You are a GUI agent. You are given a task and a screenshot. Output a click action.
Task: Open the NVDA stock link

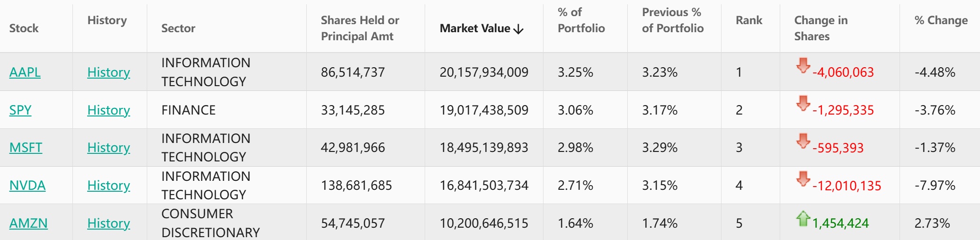[27, 185]
